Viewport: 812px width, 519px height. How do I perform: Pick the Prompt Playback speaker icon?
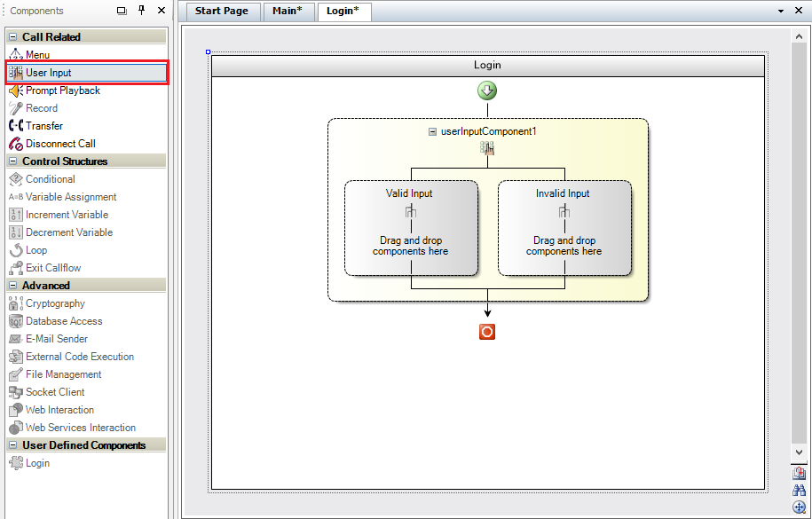[16, 90]
